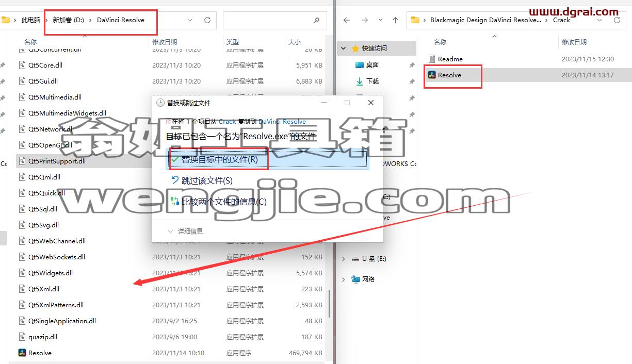The width and height of the screenshot is (632, 364).
Task: Expand the address bar history dropdown
Action: point(190,20)
